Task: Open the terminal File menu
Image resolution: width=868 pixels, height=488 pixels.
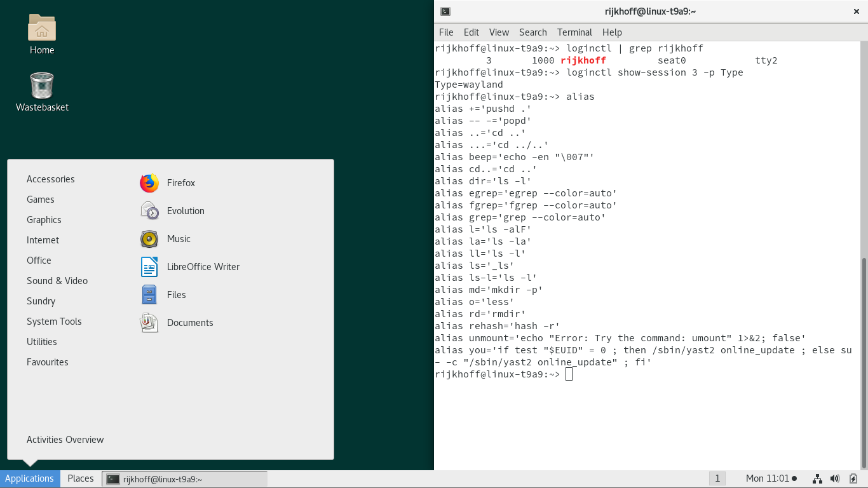Action: [x=446, y=32]
